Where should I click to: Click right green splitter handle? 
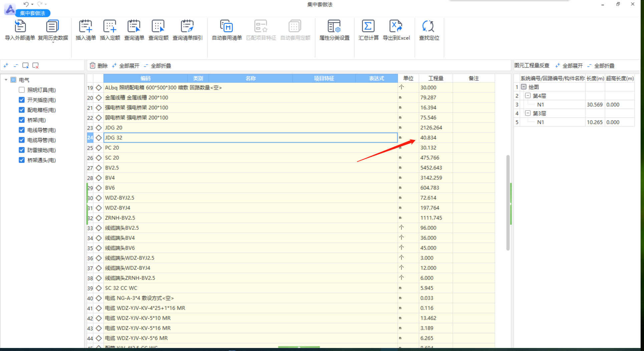[511, 203]
